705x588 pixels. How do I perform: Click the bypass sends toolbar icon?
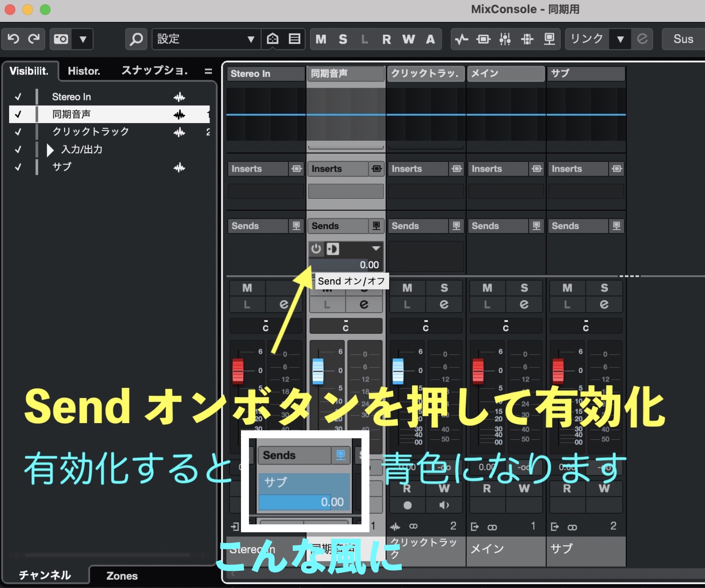527,39
